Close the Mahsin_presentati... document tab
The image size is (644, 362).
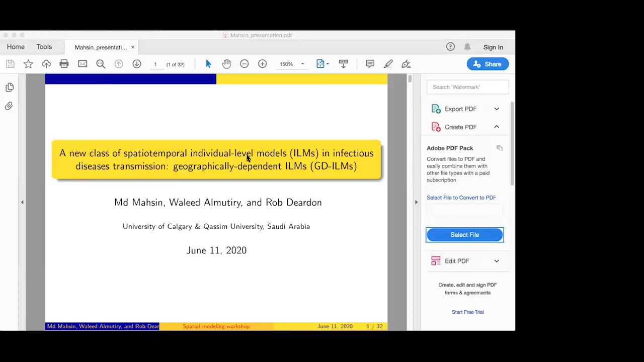pyautogui.click(x=133, y=47)
